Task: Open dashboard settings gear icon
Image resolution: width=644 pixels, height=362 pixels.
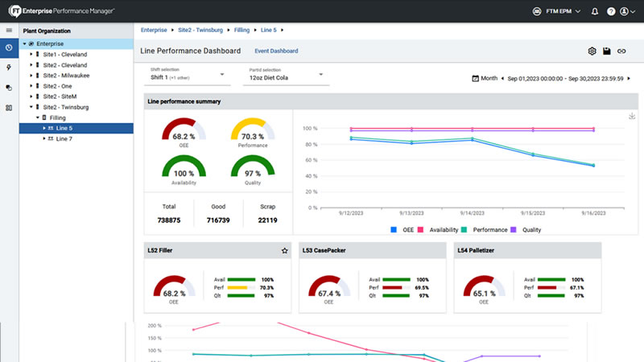Action: [592, 51]
